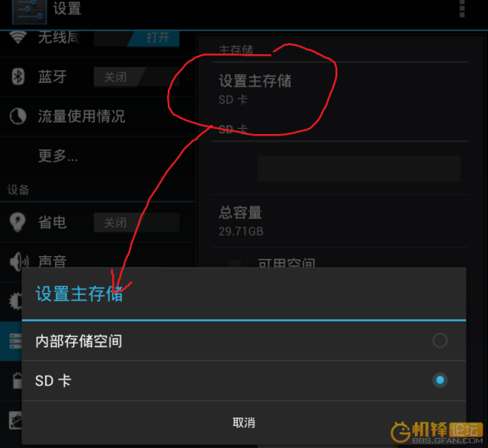
Task: Select the 内部存储空间 radio button
Action: tap(440, 341)
